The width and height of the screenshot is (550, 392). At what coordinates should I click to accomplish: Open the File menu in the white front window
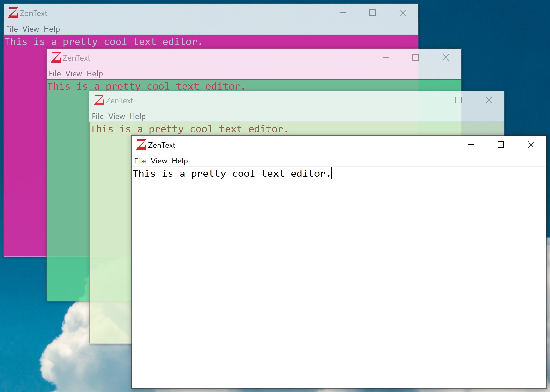(140, 161)
